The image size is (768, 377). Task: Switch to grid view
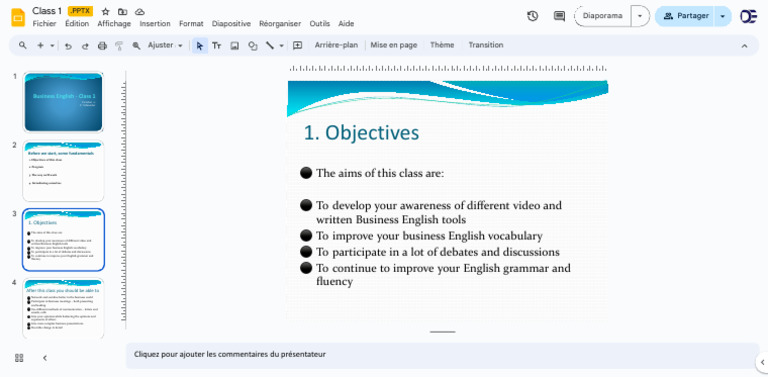(x=19, y=358)
